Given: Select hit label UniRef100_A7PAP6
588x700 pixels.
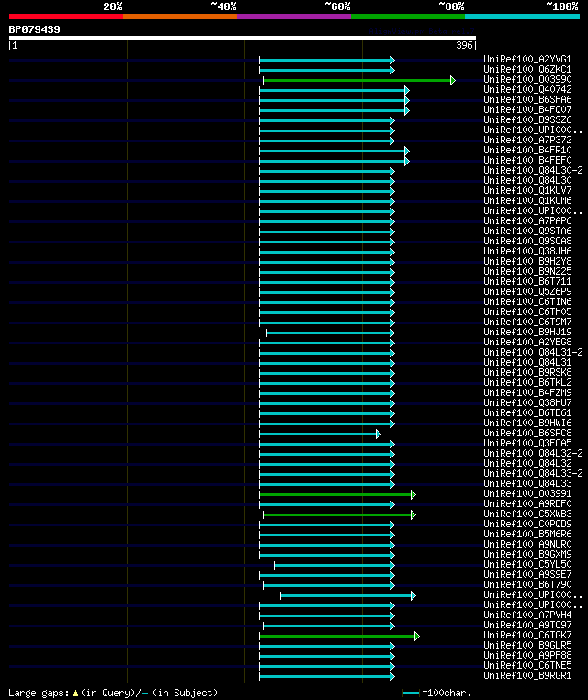Looking at the screenshot, I should tap(527, 220).
